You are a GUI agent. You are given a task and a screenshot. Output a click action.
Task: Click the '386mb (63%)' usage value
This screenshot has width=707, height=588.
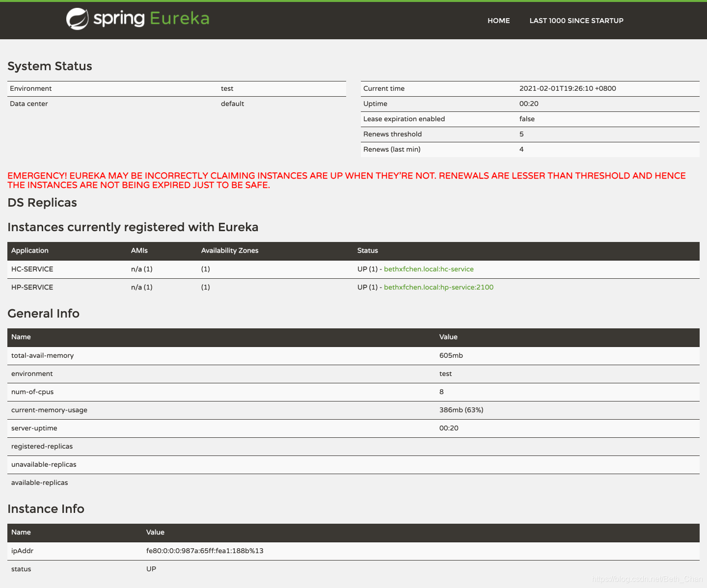(x=462, y=410)
